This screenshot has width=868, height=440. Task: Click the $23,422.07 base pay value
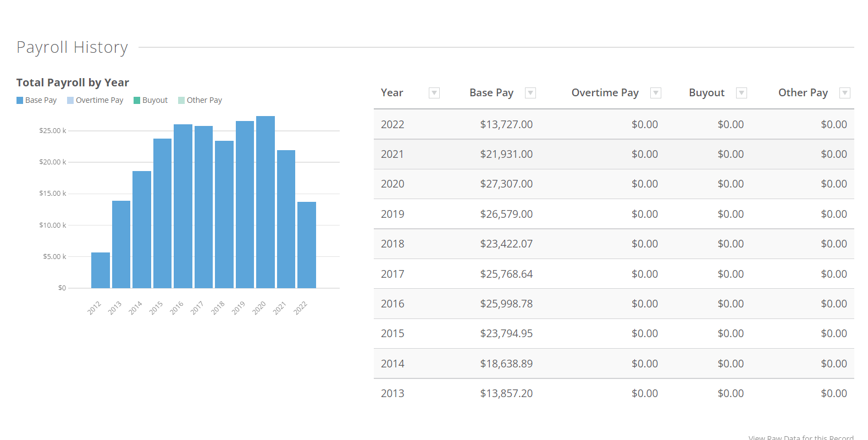point(506,244)
